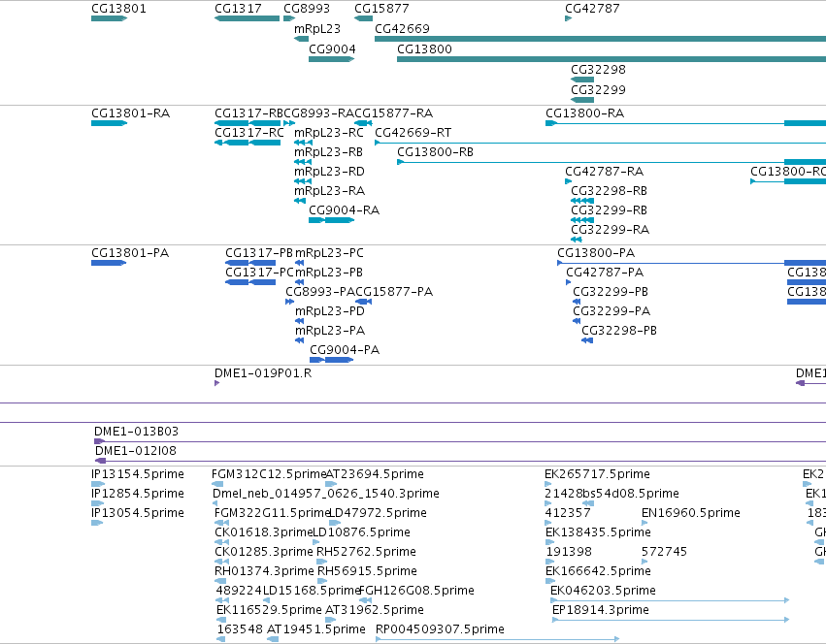The height and width of the screenshot is (644, 826).
Task: Select the RP004509307.5prime EST label
Action: coord(440,629)
